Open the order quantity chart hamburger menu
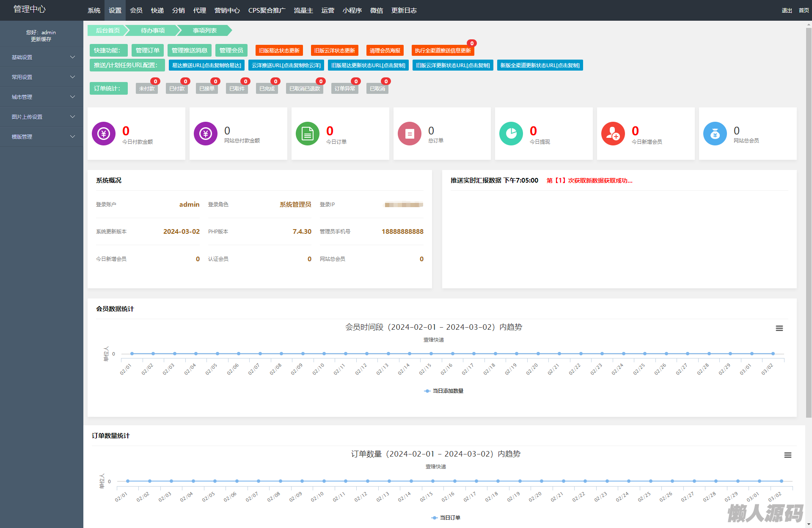The height and width of the screenshot is (528, 812). pos(787,455)
